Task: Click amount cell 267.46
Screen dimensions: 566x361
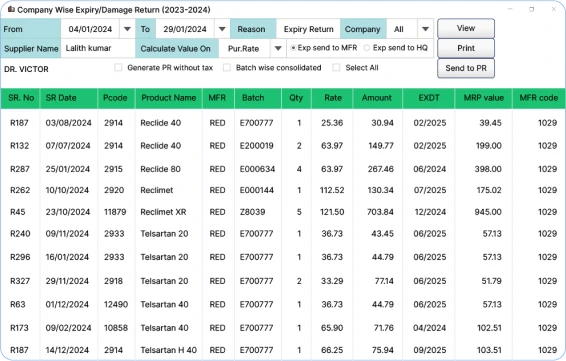Action: tap(380, 169)
